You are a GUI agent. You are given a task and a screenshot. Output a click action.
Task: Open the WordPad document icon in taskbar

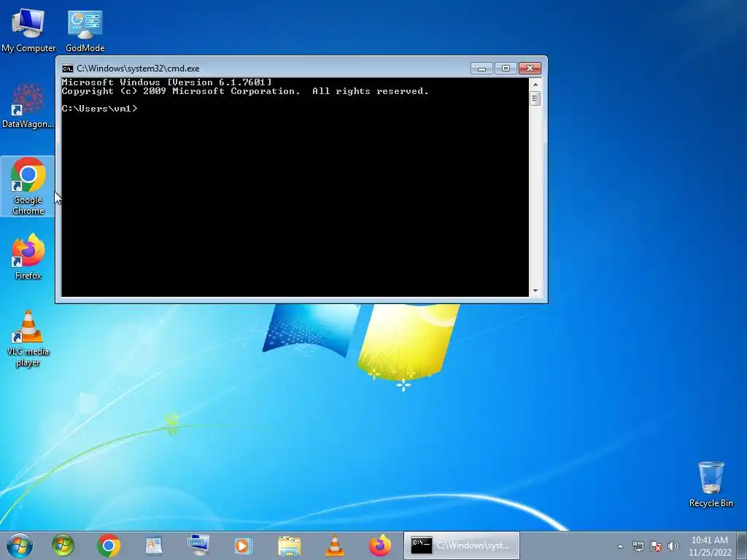coord(154,545)
